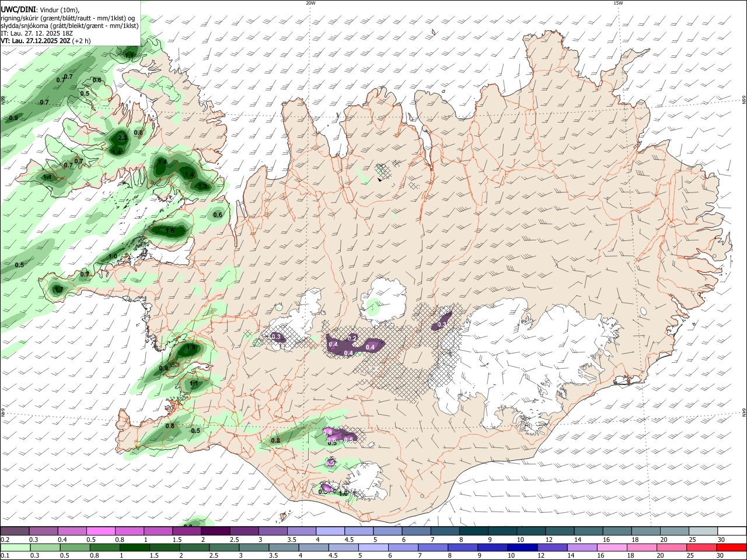Pick the palest green swatch starting at 0.1
This screenshot has height=560, width=747.
(x=16, y=548)
